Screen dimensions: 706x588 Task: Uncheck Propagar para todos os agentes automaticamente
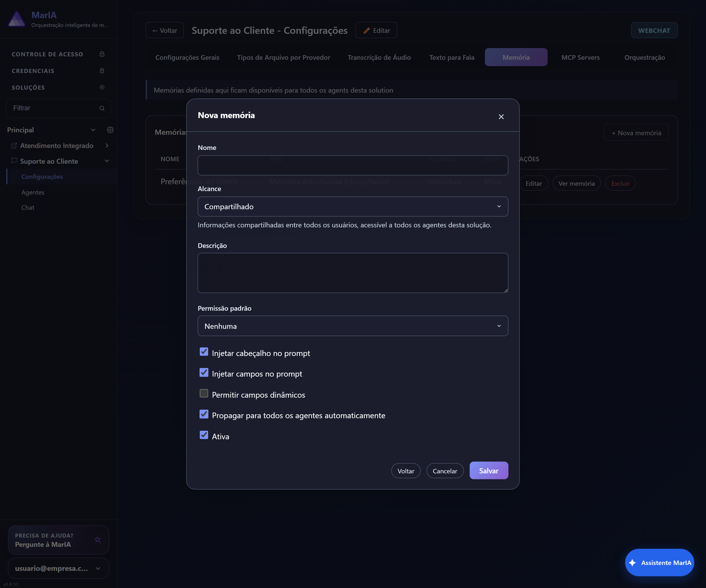[x=204, y=414]
